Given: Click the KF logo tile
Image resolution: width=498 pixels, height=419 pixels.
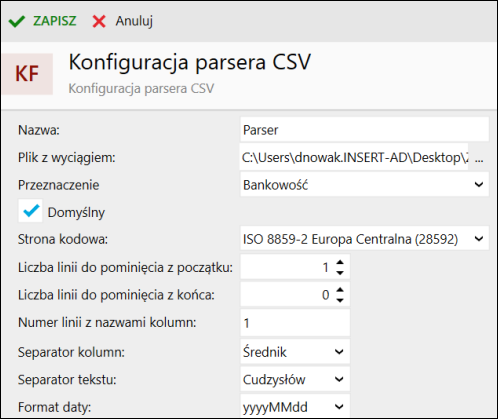Looking at the screenshot, I should coord(27,74).
